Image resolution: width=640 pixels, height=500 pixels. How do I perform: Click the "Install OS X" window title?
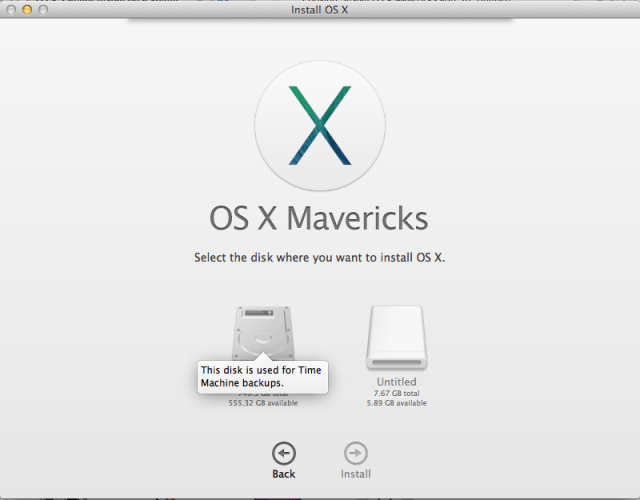(x=320, y=8)
